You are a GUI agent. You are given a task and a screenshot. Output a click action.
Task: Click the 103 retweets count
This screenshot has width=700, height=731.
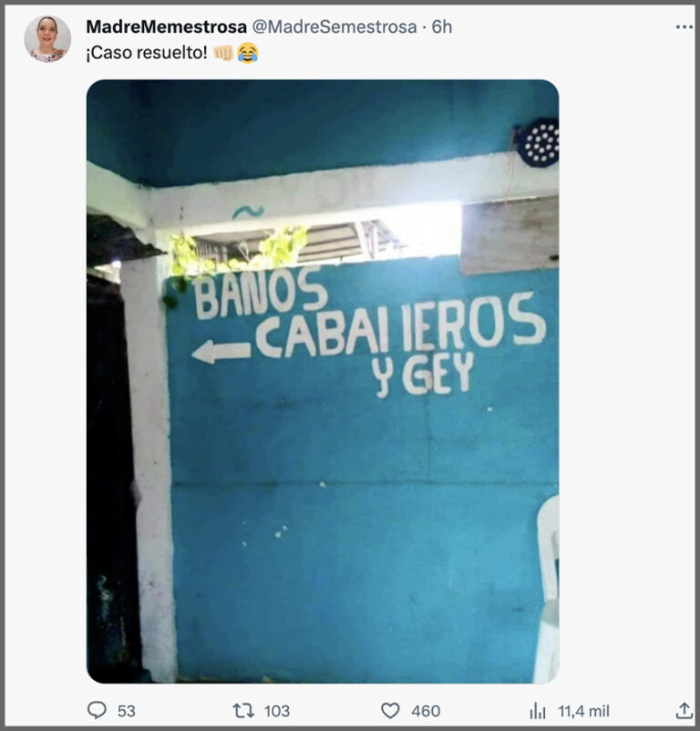tap(277, 711)
